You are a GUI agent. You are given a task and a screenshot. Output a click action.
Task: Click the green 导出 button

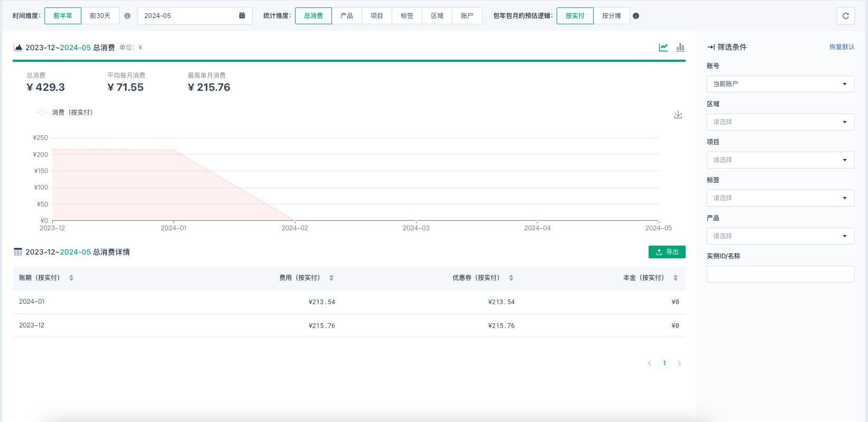[667, 252]
